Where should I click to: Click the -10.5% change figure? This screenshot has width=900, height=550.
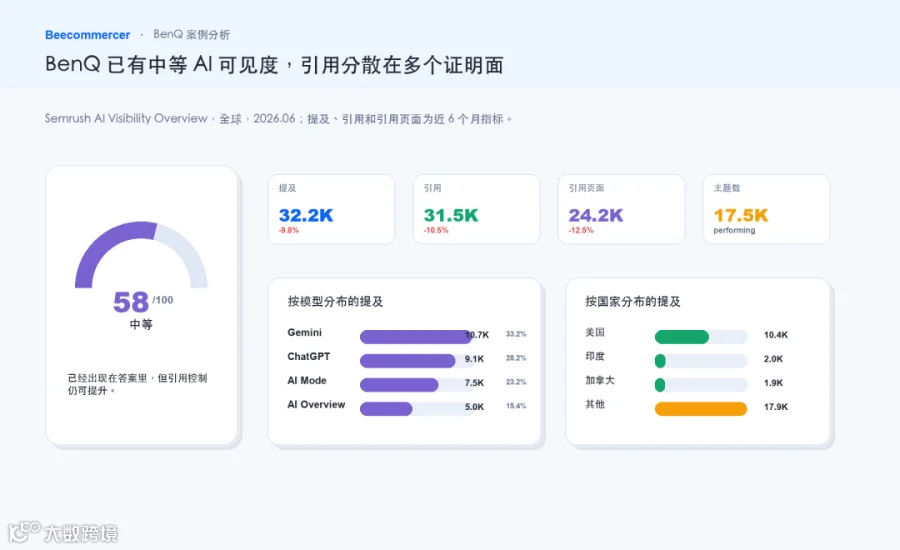[436, 230]
